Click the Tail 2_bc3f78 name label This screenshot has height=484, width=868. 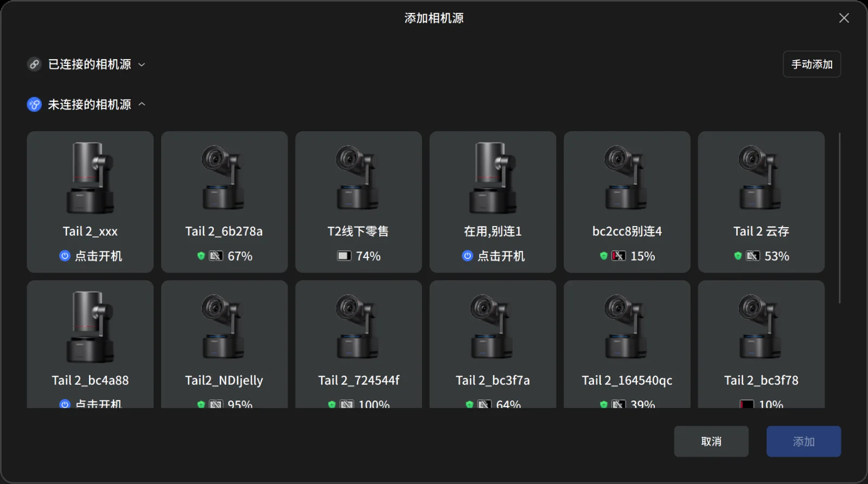tap(761, 380)
